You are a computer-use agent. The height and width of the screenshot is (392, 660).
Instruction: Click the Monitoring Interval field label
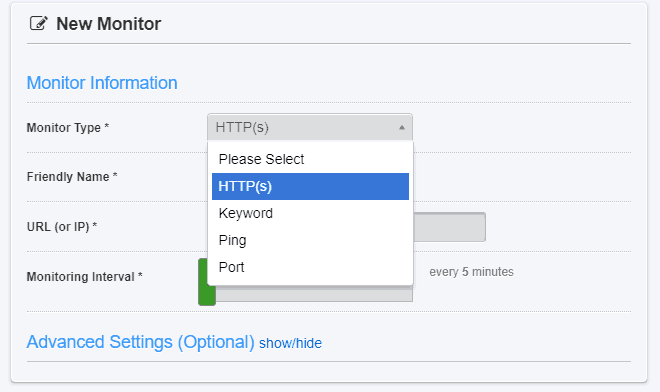coord(85,277)
